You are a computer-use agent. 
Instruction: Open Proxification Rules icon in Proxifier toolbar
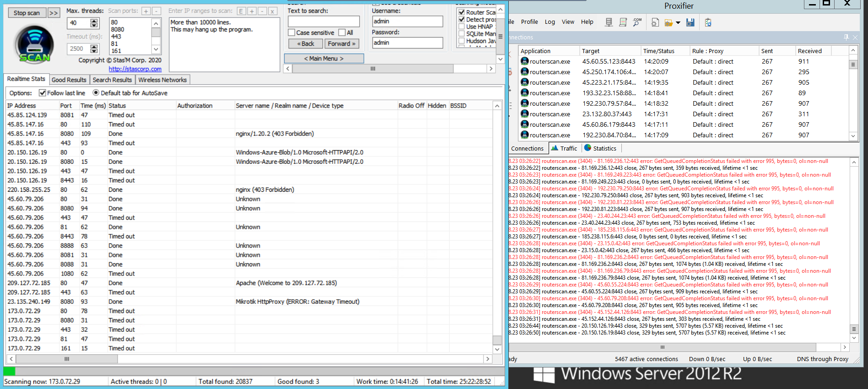click(623, 22)
